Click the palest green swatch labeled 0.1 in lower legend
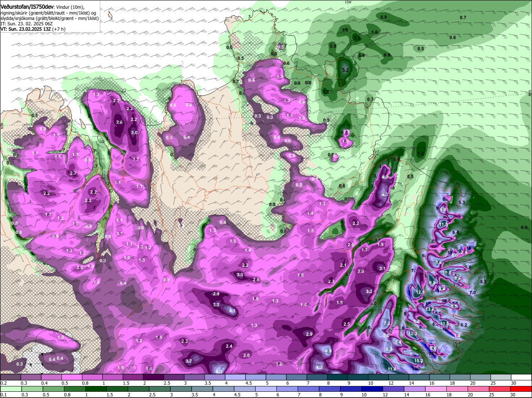The height and width of the screenshot is (398, 532). coord(10,388)
